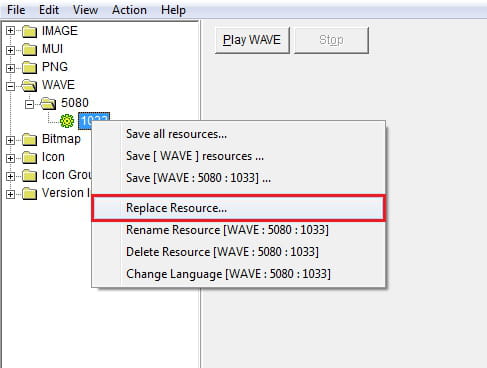
Task: Choose Change Language [WAVE : 5080 : 1033]
Action: (239, 274)
